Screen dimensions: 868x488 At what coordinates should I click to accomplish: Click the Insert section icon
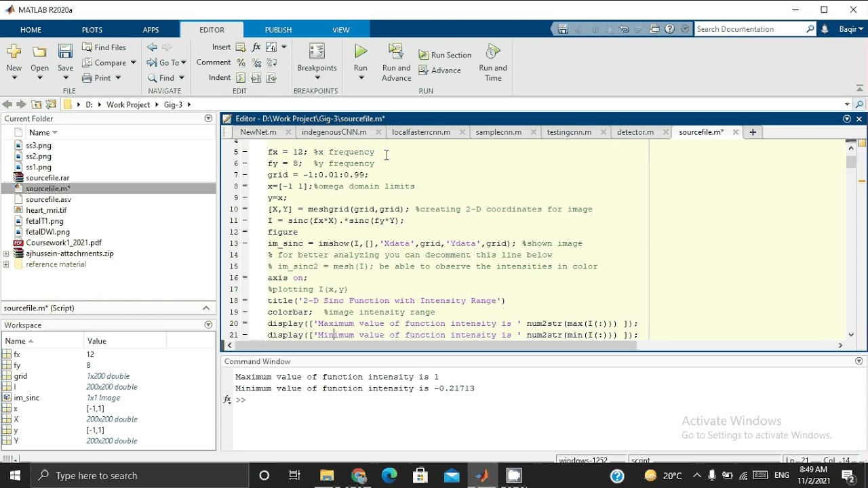(x=241, y=47)
